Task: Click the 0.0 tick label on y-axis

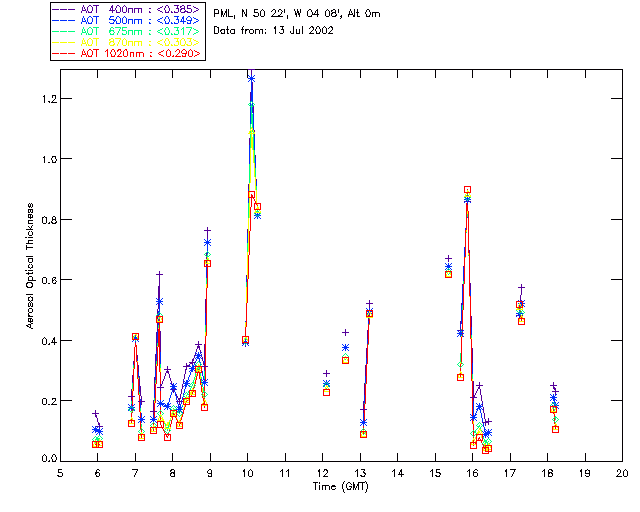Action: pyautogui.click(x=46, y=459)
